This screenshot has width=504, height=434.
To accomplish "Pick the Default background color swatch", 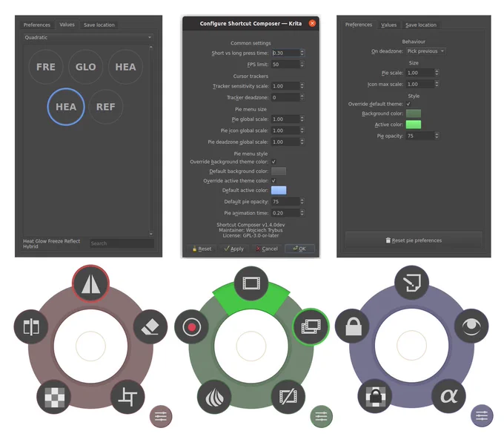I will 279,171.
